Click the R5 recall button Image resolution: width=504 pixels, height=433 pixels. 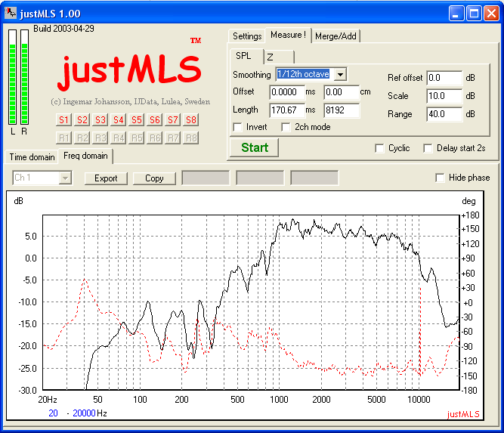pyautogui.click(x=136, y=138)
